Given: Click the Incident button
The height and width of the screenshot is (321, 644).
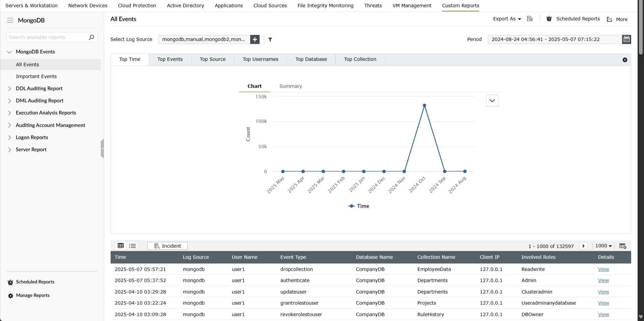Looking at the screenshot, I should click(168, 246).
